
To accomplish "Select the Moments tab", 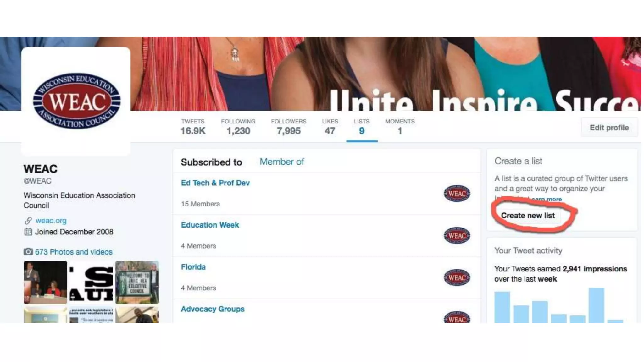I will point(400,127).
